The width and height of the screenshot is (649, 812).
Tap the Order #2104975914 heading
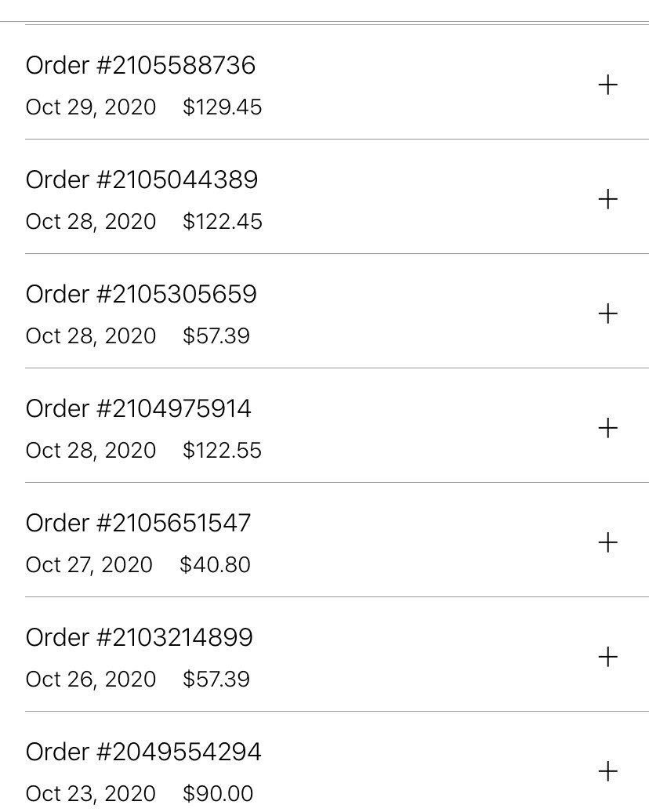(x=138, y=409)
